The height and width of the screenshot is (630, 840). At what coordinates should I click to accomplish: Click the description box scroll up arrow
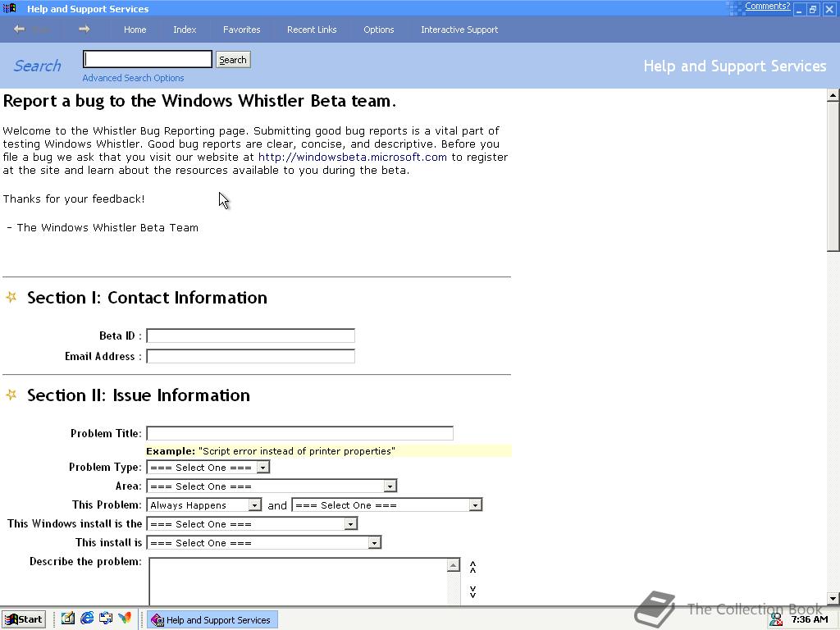click(x=453, y=565)
